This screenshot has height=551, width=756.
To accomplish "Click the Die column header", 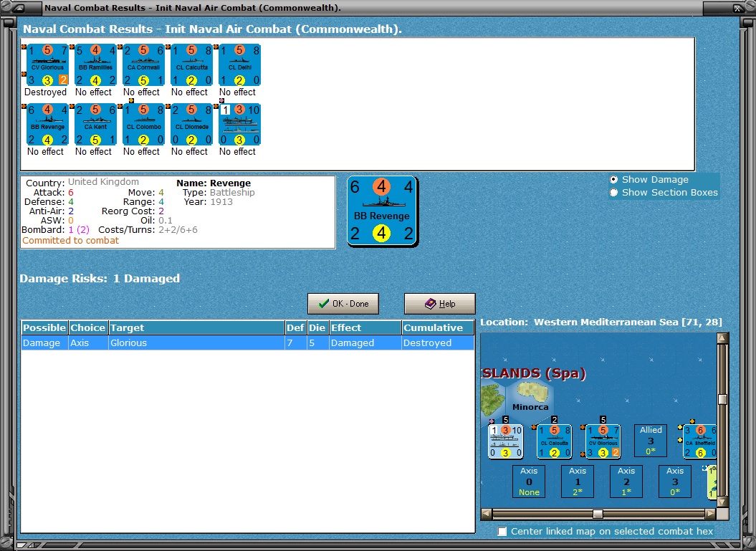I will (x=317, y=327).
